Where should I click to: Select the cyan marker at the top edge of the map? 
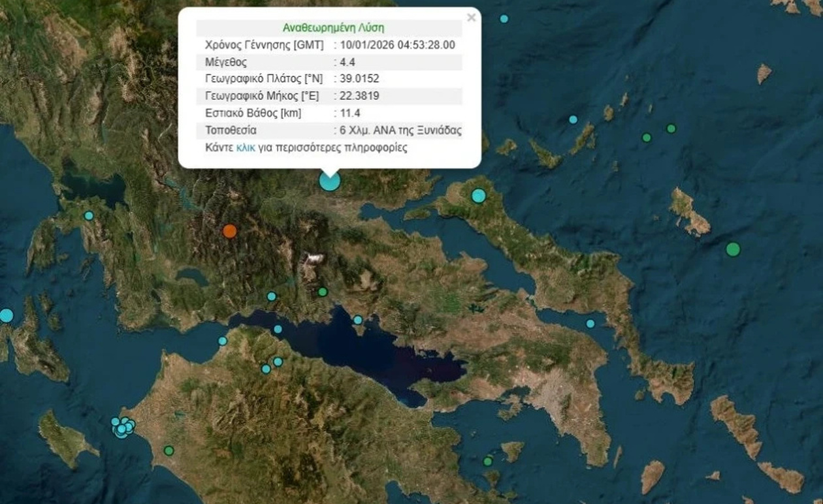[x=504, y=19]
